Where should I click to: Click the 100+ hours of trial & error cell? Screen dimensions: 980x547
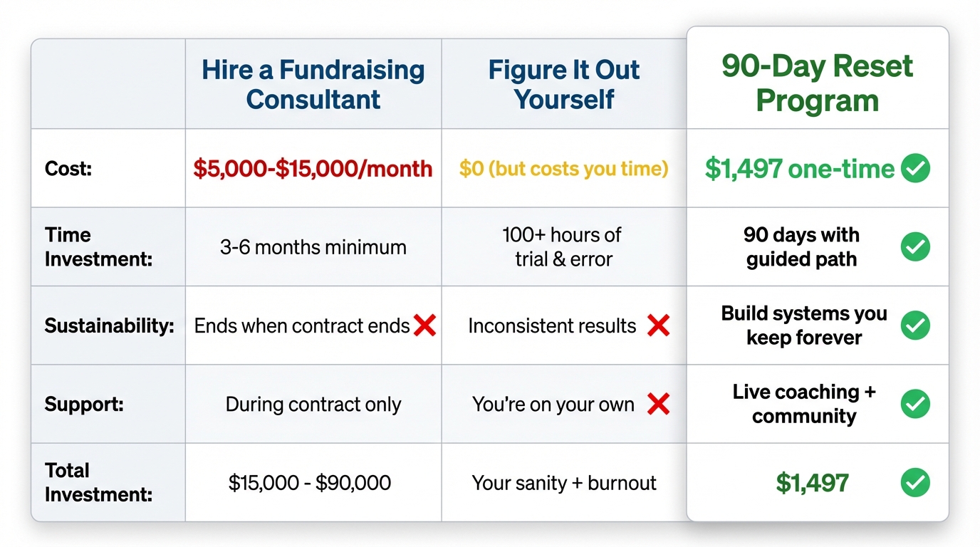[563, 246]
